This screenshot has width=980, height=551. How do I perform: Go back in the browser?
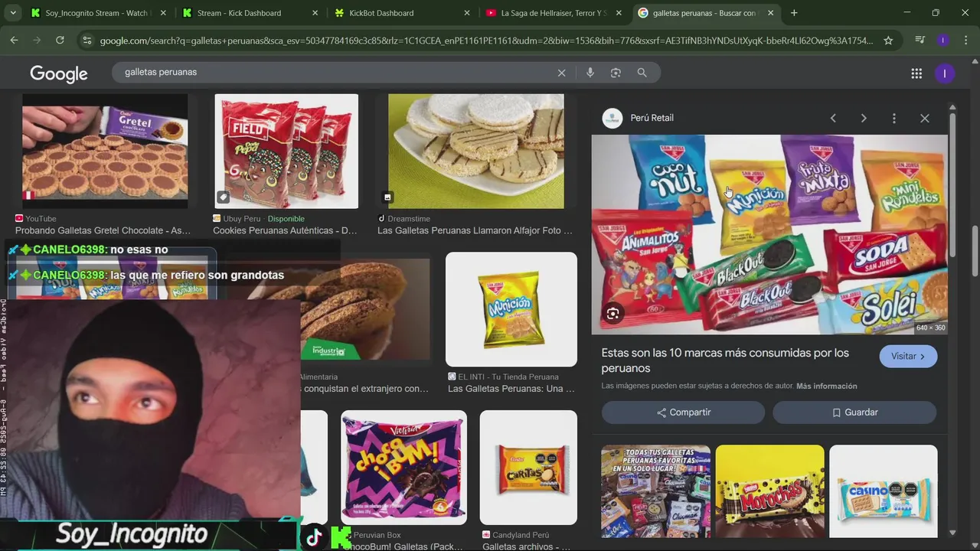(14, 40)
